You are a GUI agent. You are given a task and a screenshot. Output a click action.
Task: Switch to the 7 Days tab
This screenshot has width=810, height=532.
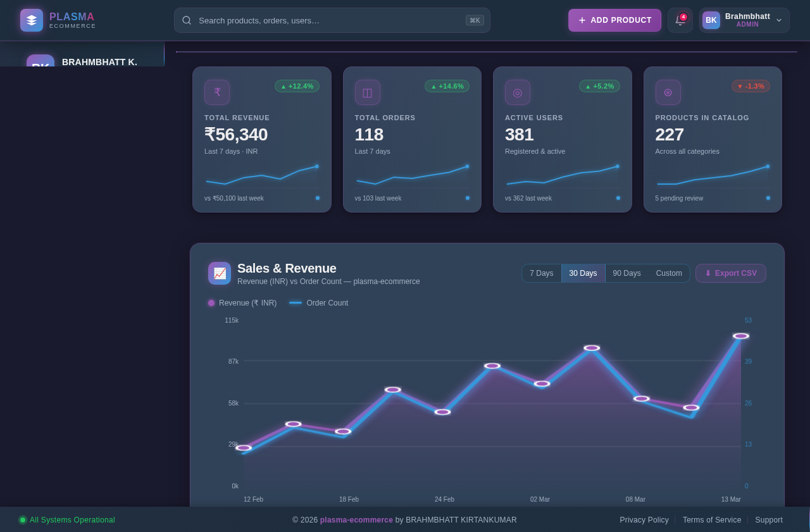tap(542, 273)
